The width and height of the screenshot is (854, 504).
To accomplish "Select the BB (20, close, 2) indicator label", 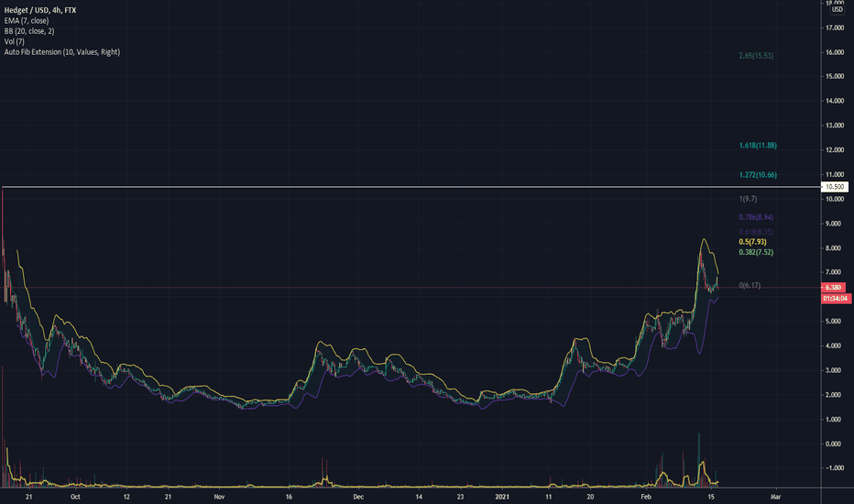I will pyautogui.click(x=29, y=31).
